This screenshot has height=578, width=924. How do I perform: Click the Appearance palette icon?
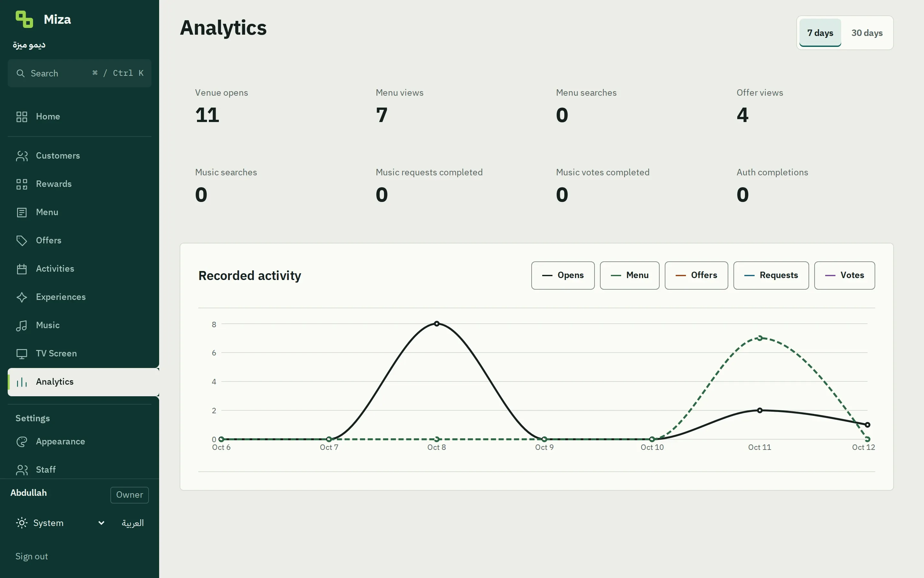tap(22, 442)
